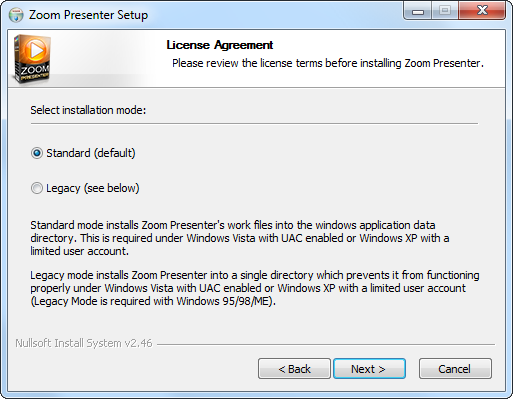Click the 'Standard (default)' option label text
The height and width of the screenshot is (399, 513).
(91, 153)
